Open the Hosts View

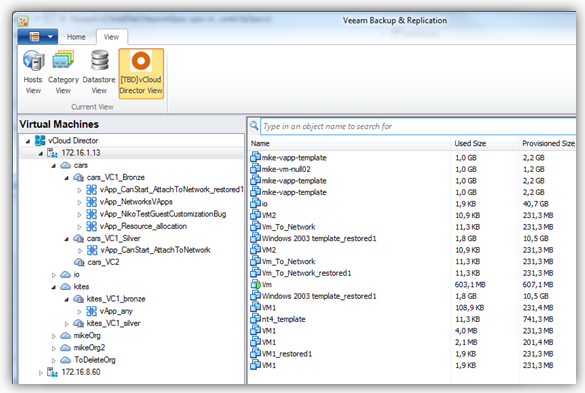pyautogui.click(x=33, y=73)
